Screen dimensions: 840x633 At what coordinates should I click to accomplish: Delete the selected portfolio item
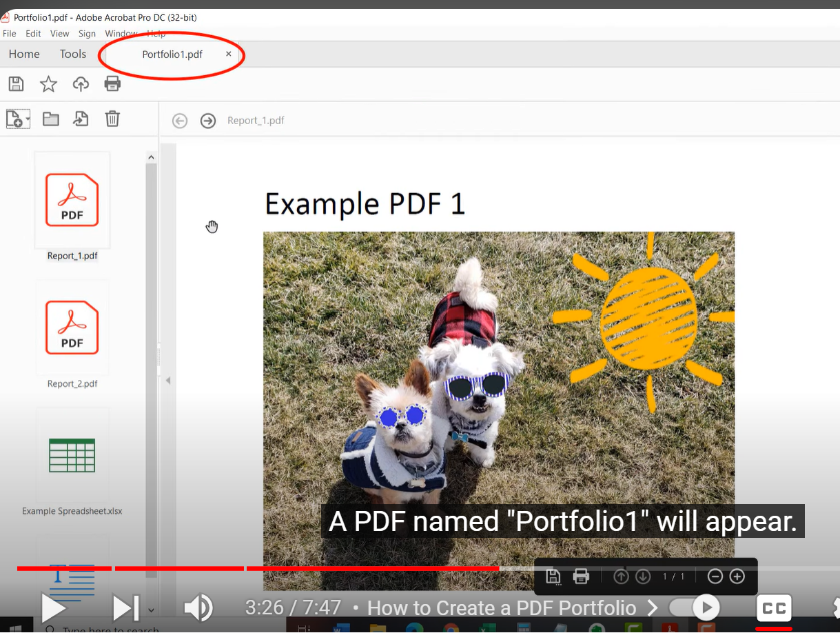112,119
